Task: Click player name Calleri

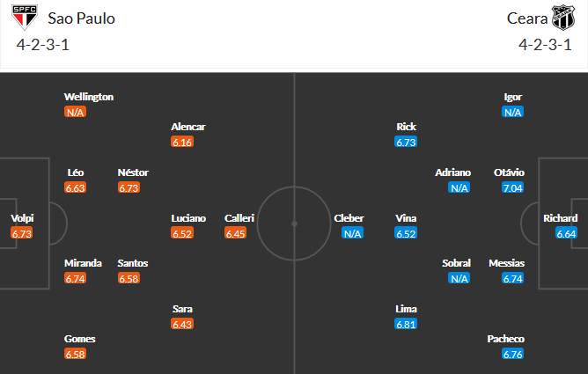Action: [239, 218]
